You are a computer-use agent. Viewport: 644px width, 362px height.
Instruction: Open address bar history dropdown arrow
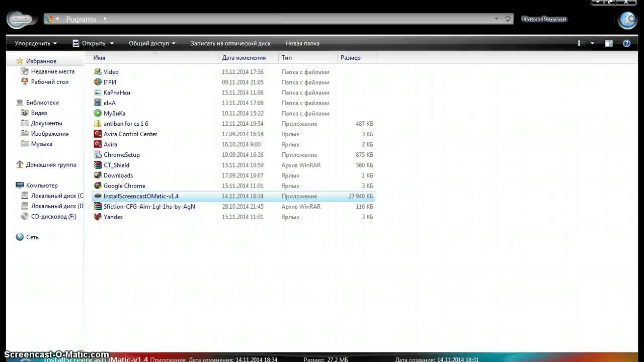(497, 19)
